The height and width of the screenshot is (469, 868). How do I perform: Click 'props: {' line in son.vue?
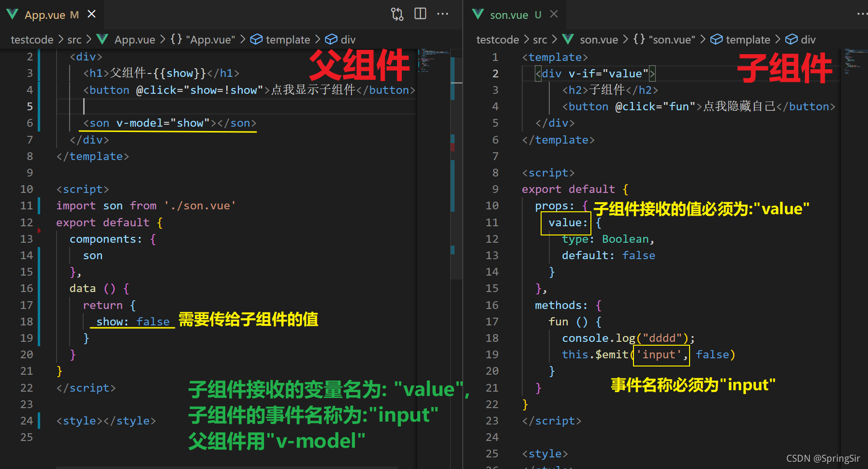[561, 206]
